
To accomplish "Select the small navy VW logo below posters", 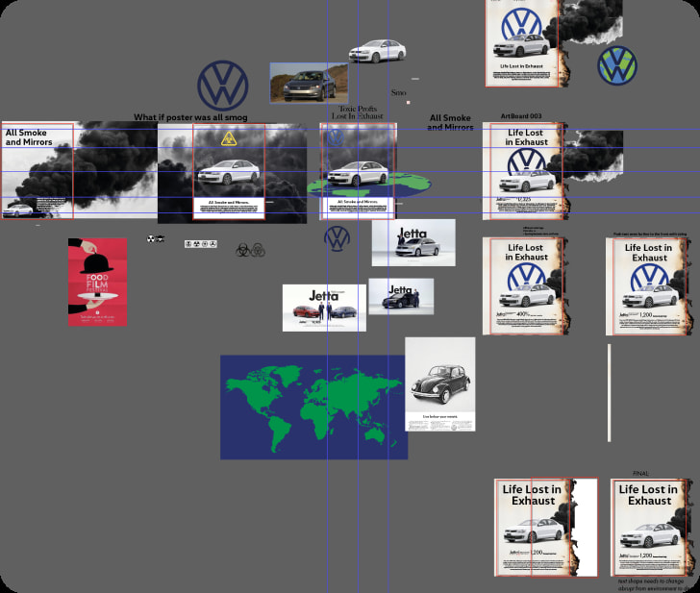I will [x=337, y=238].
